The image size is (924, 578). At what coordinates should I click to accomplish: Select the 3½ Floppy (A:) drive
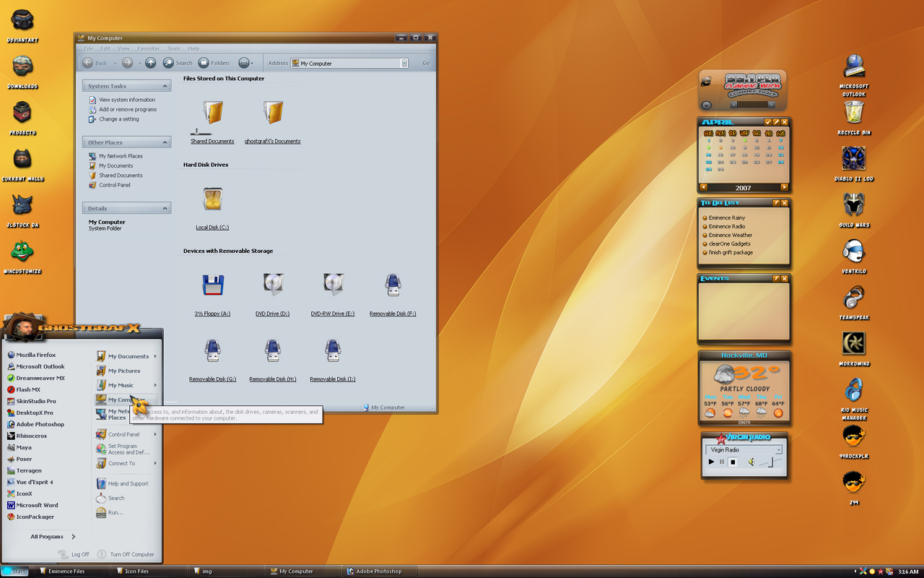pos(212,285)
